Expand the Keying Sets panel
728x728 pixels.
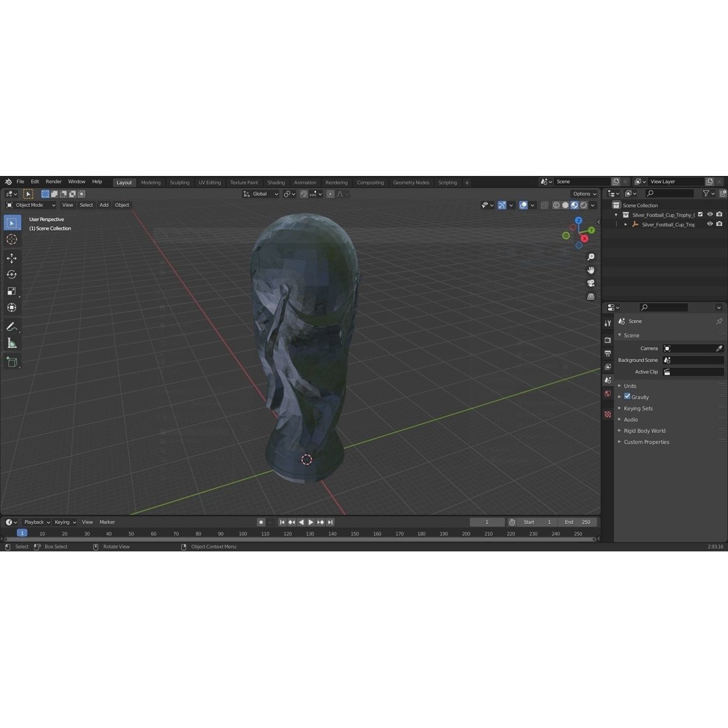coord(638,408)
